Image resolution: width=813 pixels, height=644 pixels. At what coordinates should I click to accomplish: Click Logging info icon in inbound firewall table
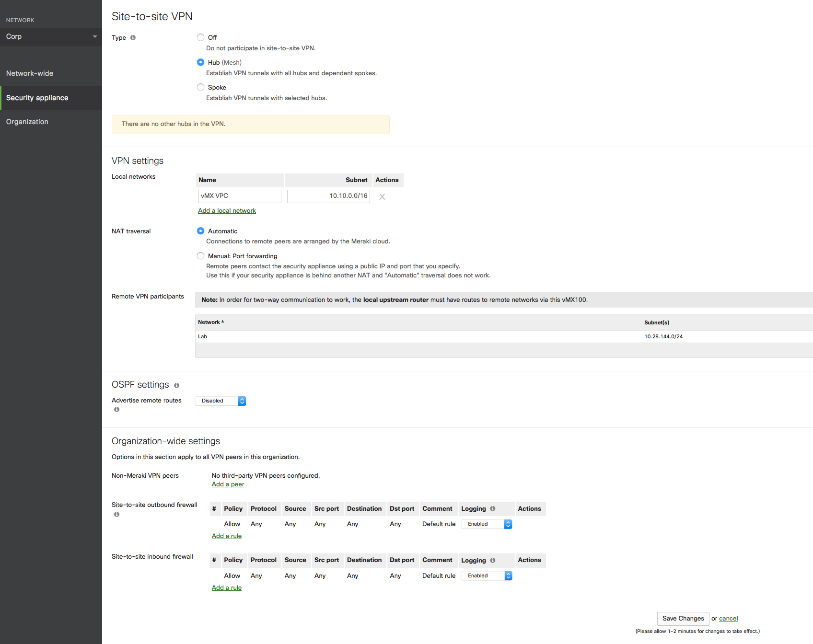[x=492, y=560]
